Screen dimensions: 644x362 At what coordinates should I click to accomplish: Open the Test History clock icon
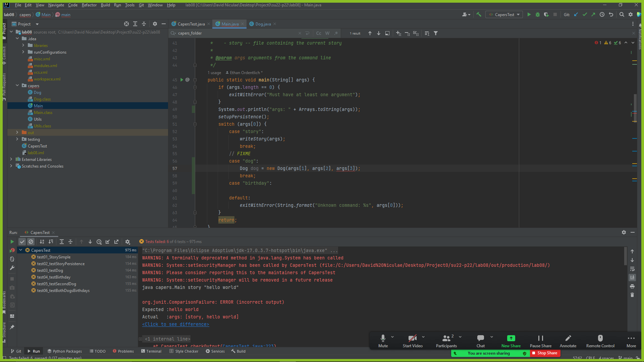99,242
